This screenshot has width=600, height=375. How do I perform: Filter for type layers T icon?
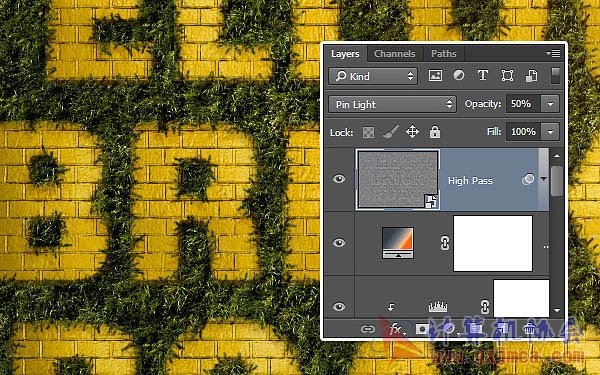483,75
